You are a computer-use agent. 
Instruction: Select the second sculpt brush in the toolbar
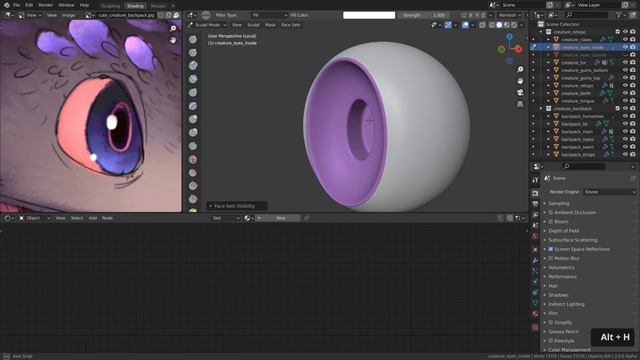pos(193,52)
